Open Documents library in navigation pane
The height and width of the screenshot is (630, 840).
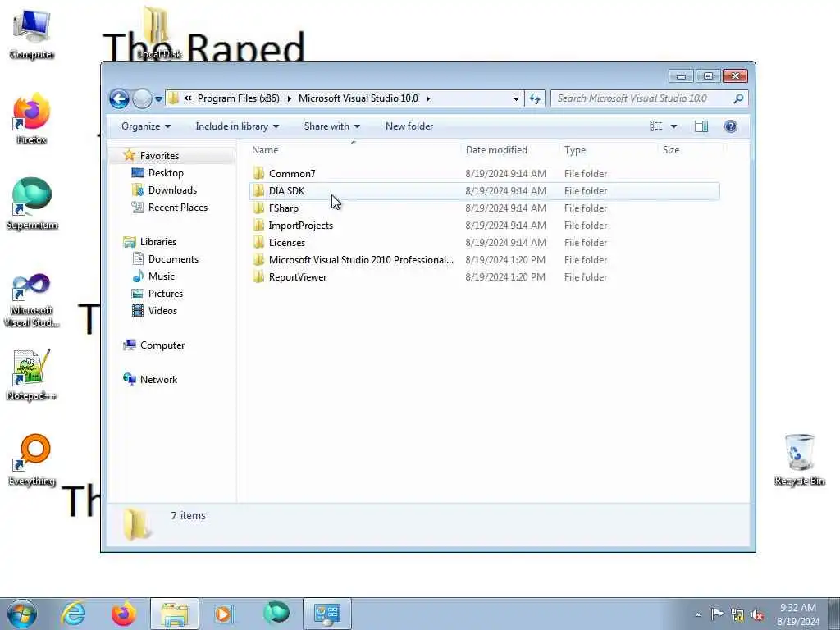pos(173,259)
